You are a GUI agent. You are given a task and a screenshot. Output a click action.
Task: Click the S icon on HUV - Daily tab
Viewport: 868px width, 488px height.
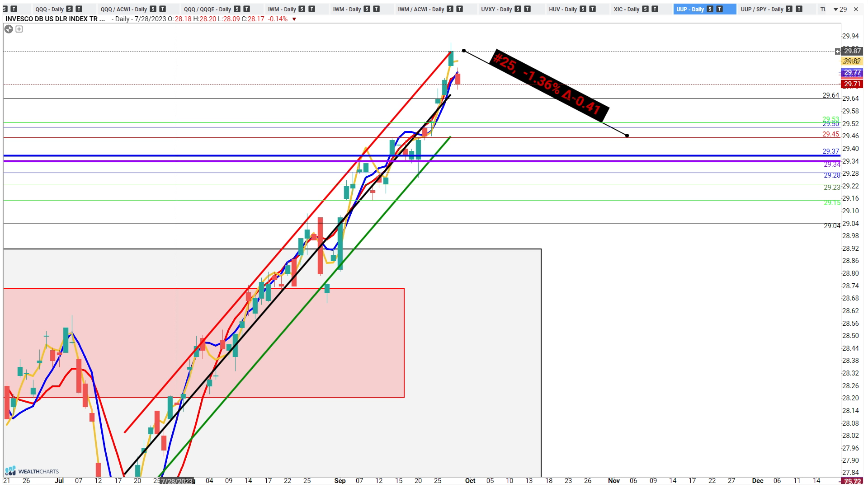tap(583, 9)
